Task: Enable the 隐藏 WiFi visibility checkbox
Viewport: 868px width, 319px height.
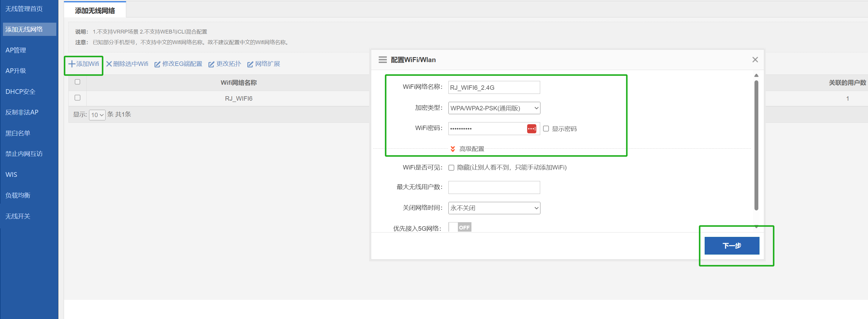Action: click(451, 168)
